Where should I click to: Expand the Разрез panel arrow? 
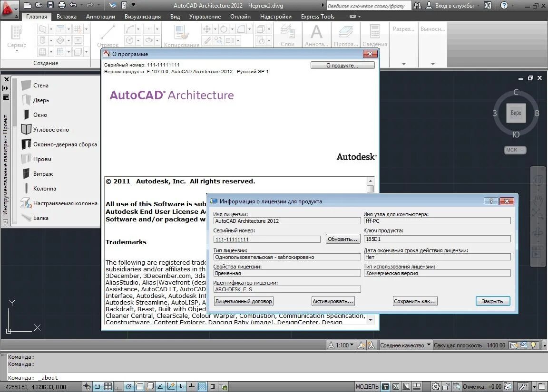pos(404,64)
